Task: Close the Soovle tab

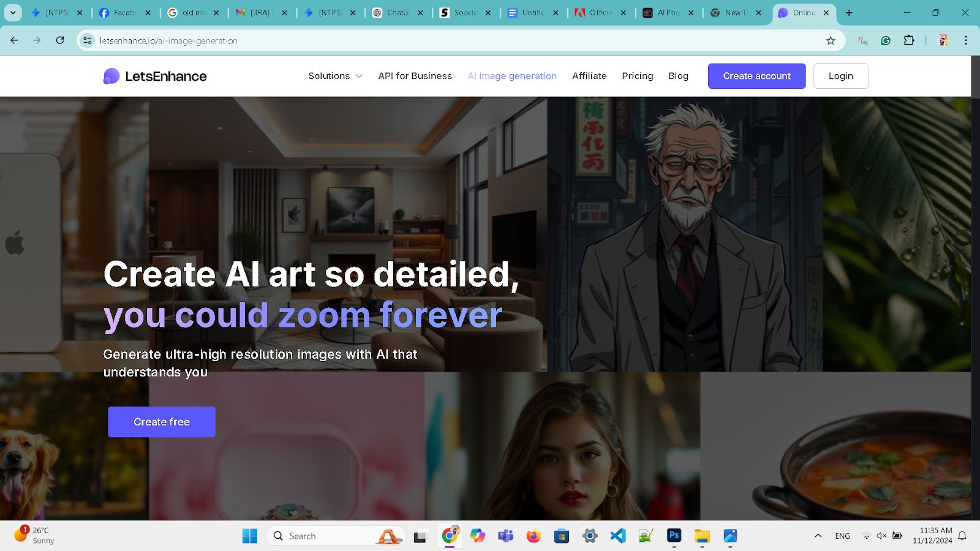Action: 488,12
